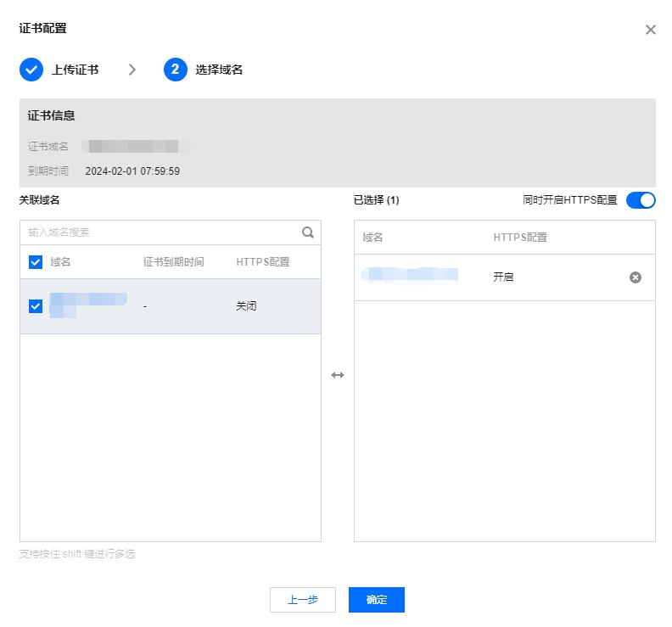
Task: Click the left list HTTPS配置 column header
Action: point(263,262)
